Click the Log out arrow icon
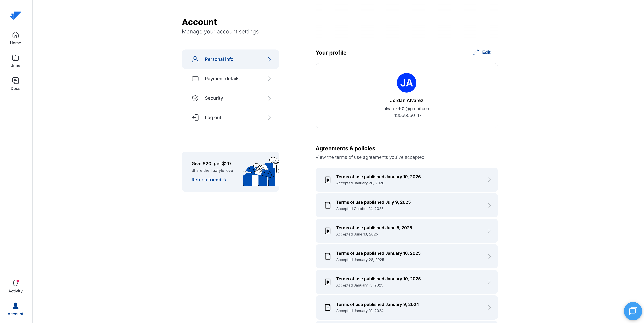644x323 pixels. point(195,118)
